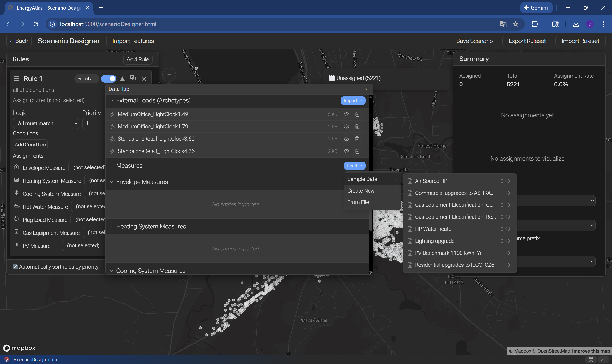Delete MediumOffice_LightClock1.49 via trash icon
The height and width of the screenshot is (364, 612).
pos(357,114)
